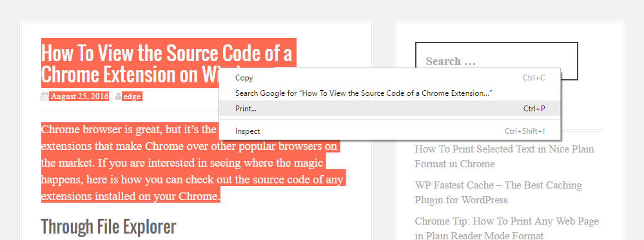Open Chrome Tip Plain Reader Mode link

(507, 228)
